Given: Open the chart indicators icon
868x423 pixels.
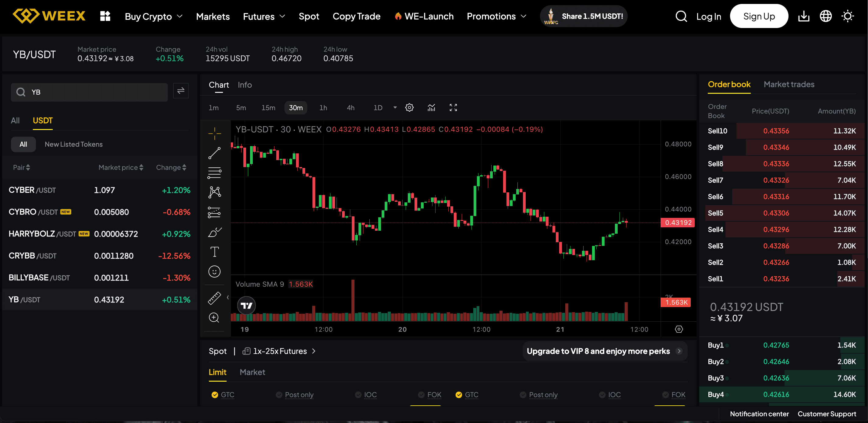Looking at the screenshot, I should [x=431, y=108].
